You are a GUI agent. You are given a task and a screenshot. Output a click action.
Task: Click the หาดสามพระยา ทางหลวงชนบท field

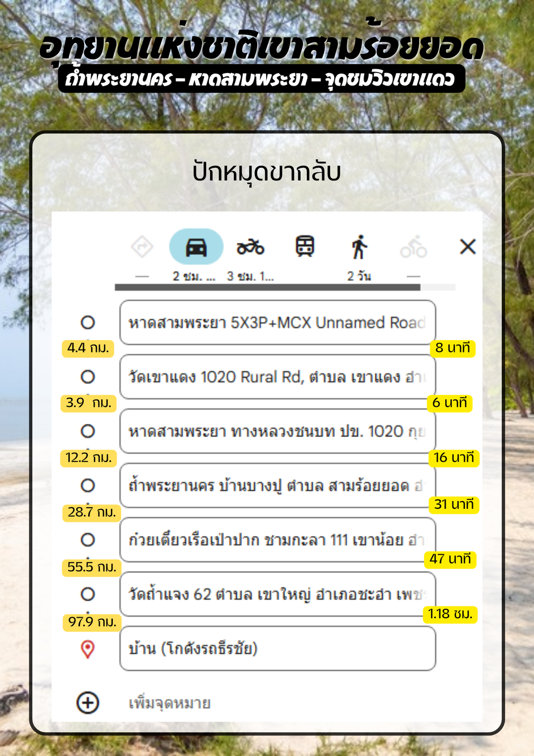point(277,431)
